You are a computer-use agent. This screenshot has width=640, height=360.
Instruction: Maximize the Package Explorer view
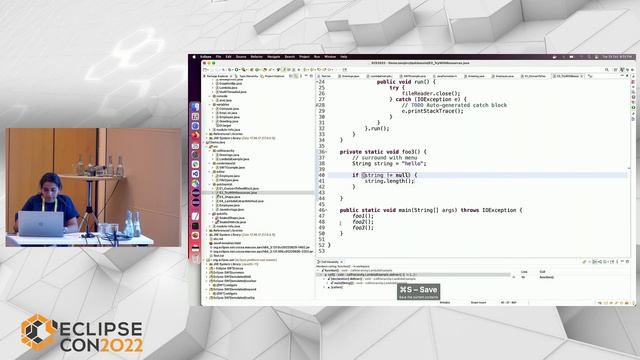click(311, 76)
